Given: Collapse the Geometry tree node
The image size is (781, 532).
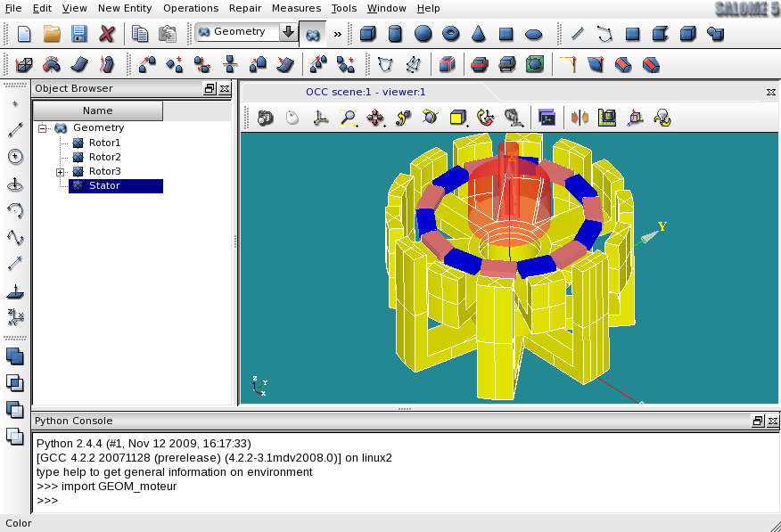Looking at the screenshot, I should 42,128.
